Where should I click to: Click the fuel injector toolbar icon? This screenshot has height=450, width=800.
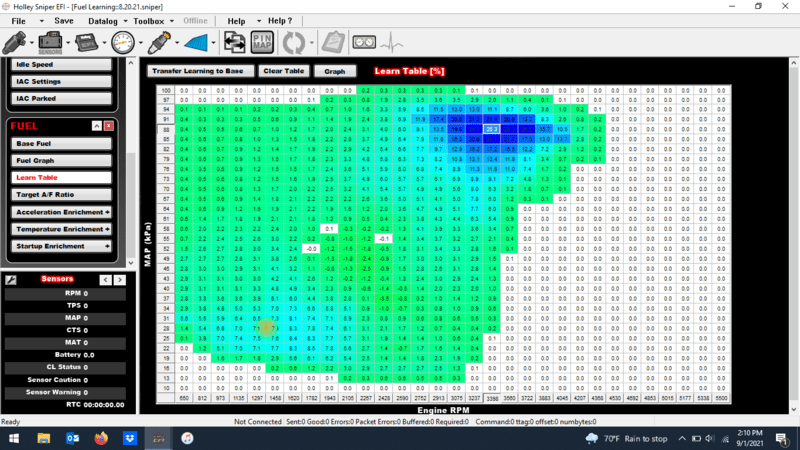pos(14,42)
